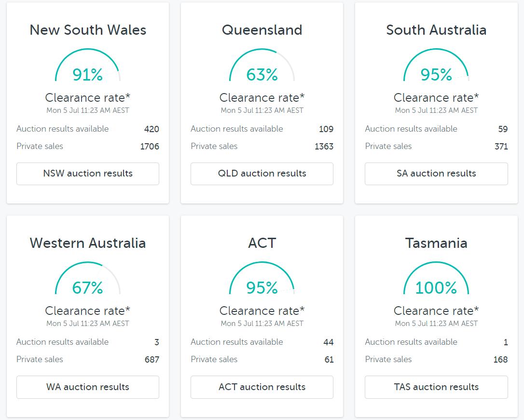Click the SA auction results button
The width and height of the screenshot is (524, 420).
tap(436, 174)
